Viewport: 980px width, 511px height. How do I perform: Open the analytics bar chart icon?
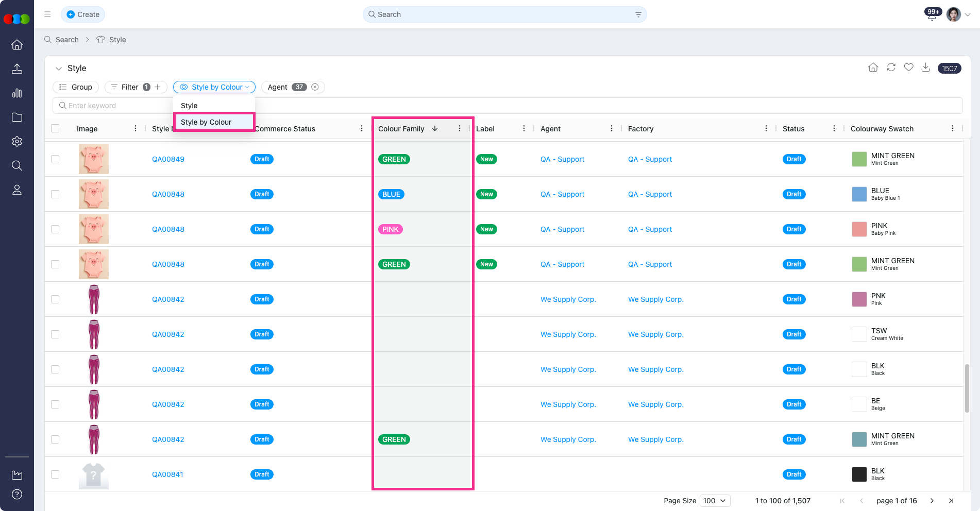click(17, 93)
